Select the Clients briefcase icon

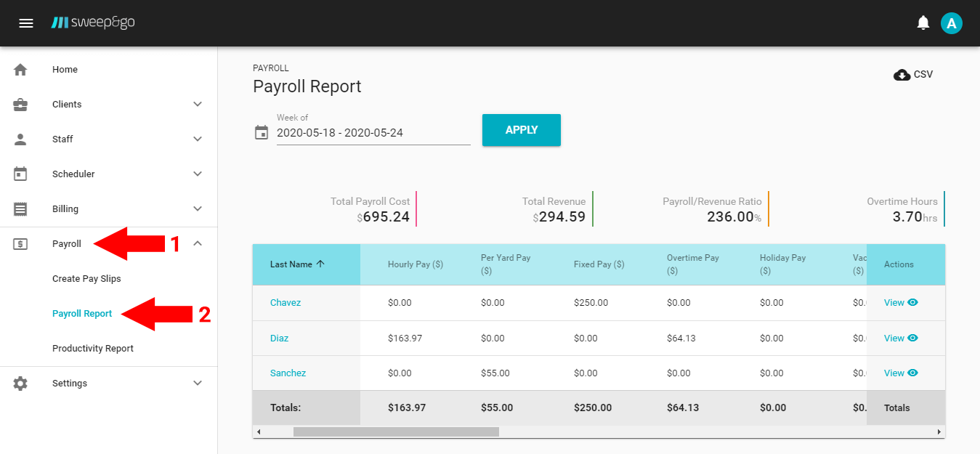20,104
